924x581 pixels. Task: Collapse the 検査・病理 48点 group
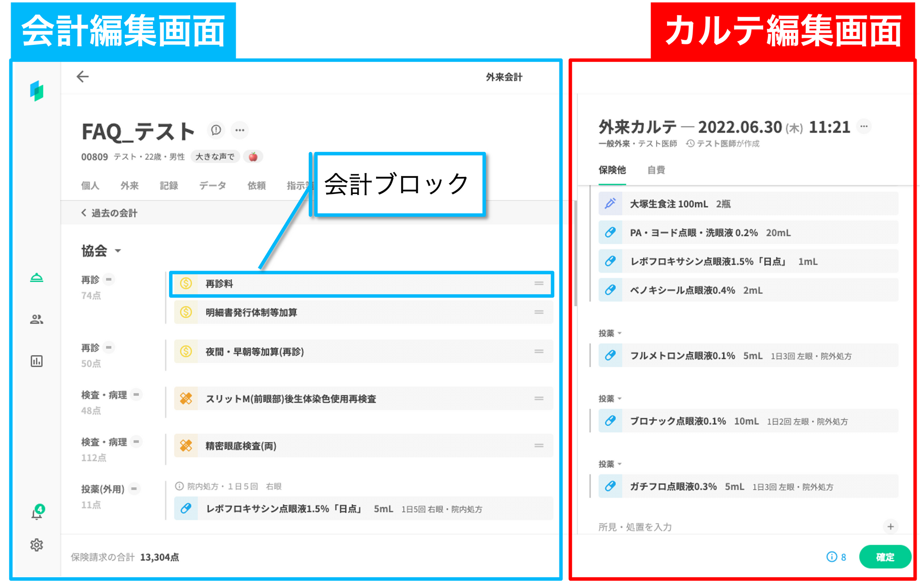(136, 394)
